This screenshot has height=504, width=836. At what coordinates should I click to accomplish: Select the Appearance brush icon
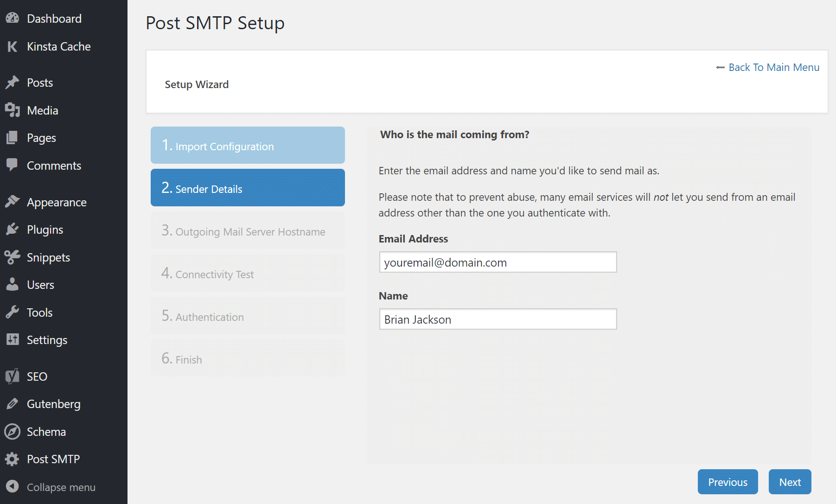13,202
